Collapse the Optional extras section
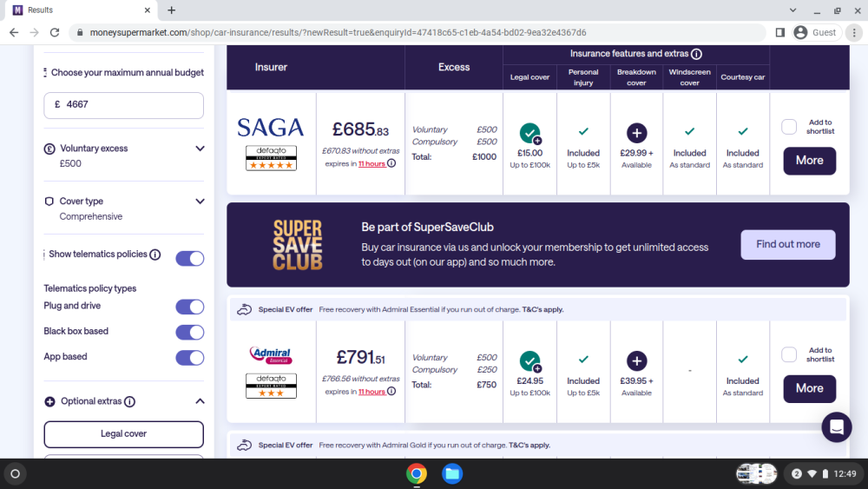Image resolution: width=868 pixels, height=489 pixels. click(200, 401)
